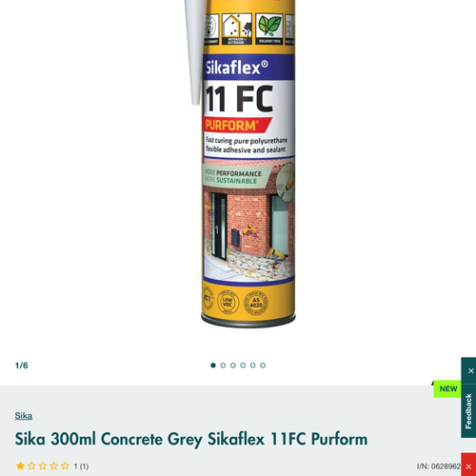Click the fifth empty rating star
Viewport: 476px width, 476px height.
[65, 466]
